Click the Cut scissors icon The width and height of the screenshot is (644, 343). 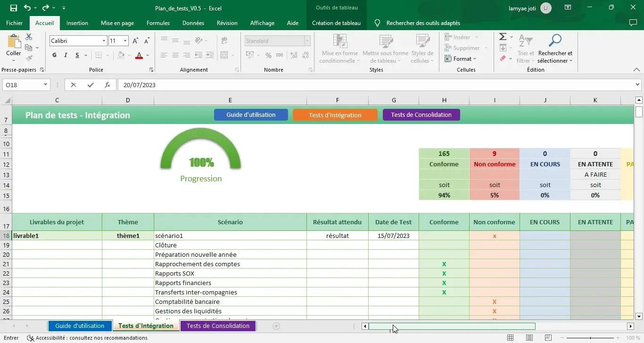click(x=29, y=37)
